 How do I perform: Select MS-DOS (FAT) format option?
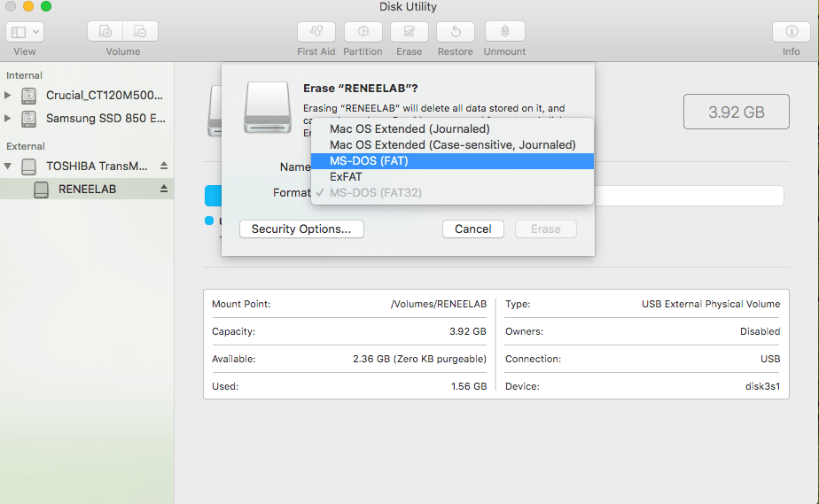click(452, 160)
